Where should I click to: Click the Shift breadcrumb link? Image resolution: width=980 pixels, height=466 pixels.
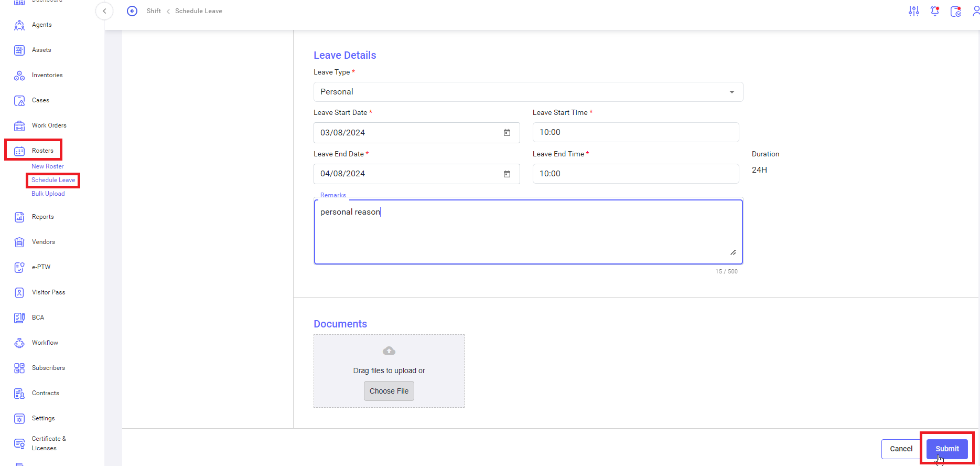[154, 11]
